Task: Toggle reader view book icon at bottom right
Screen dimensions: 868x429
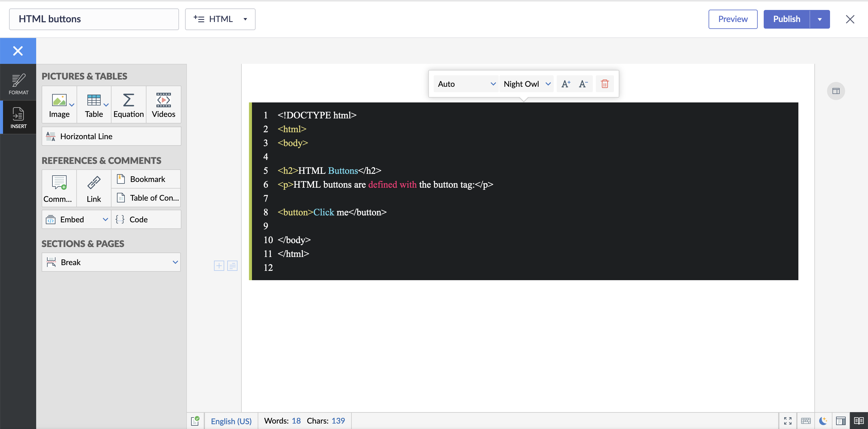Action: click(859, 421)
